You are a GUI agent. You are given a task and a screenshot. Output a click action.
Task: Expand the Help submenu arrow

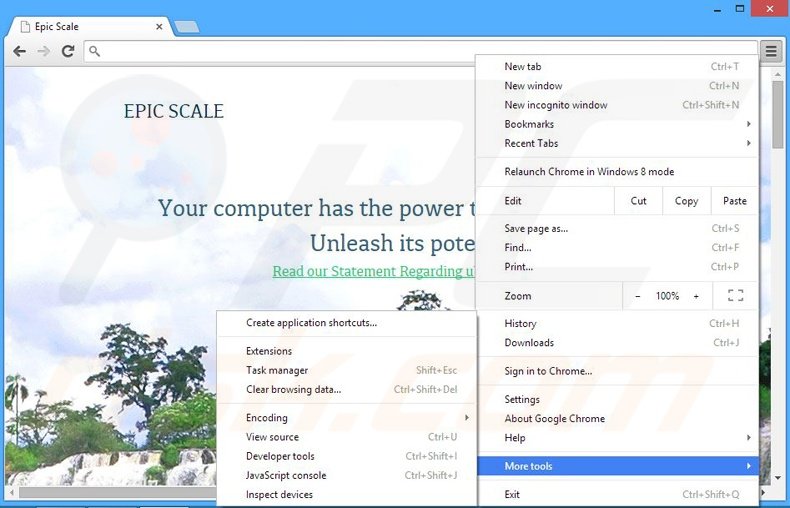[749, 437]
